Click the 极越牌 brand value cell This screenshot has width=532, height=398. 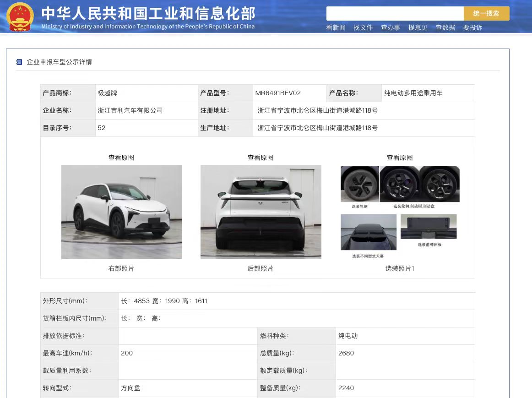[x=108, y=93]
